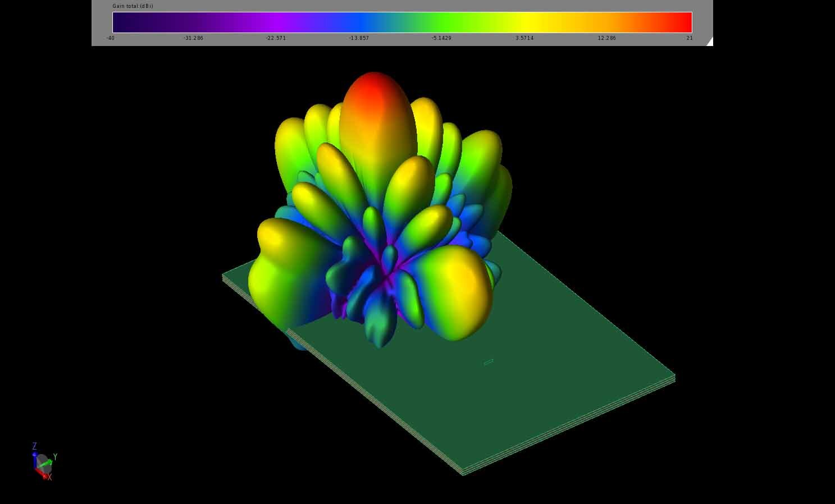
Task: Click the '12.286' scale value
Action: click(x=607, y=38)
